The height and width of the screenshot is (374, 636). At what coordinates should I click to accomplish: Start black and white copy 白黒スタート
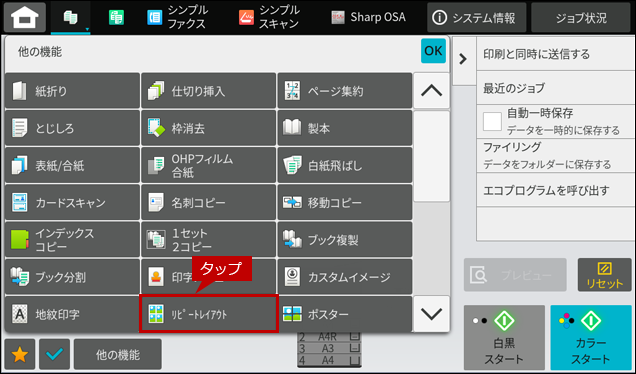504,337
